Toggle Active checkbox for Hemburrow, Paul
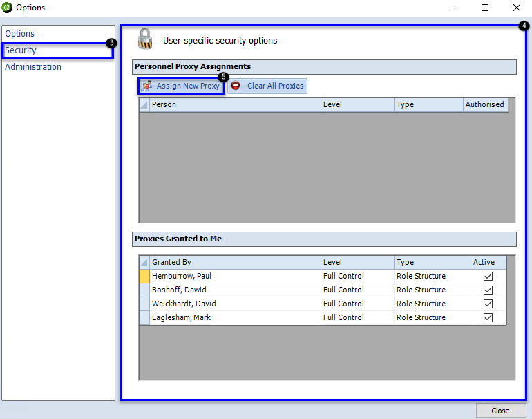The image size is (532, 419). [x=488, y=276]
